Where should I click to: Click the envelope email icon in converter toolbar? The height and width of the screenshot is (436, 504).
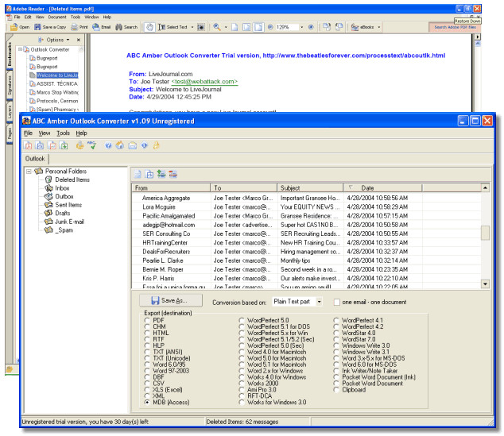pyautogui.click(x=133, y=146)
